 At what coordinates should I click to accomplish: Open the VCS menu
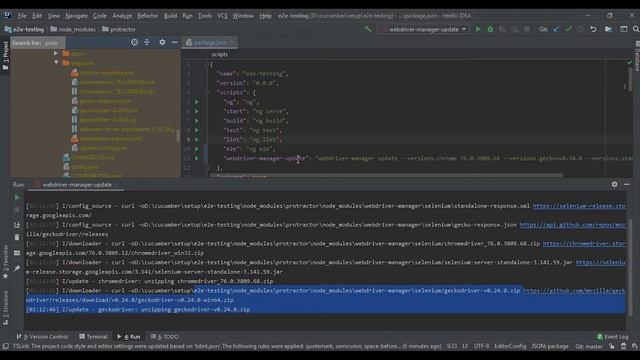coord(222,16)
